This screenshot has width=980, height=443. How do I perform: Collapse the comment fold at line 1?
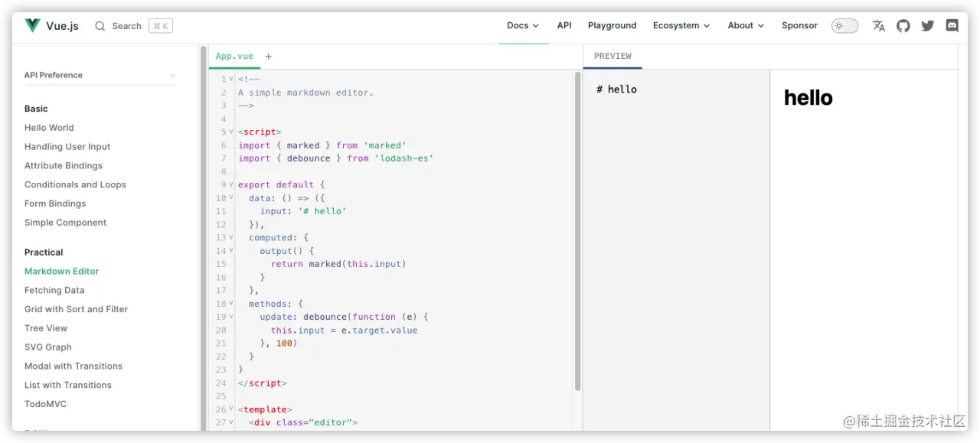[x=231, y=79]
